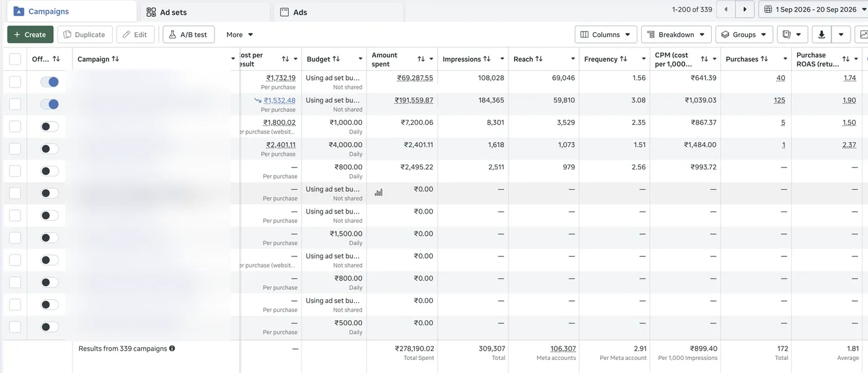This screenshot has height=373, width=868.
Task: Expand the Groups dropdown
Action: pyautogui.click(x=744, y=35)
